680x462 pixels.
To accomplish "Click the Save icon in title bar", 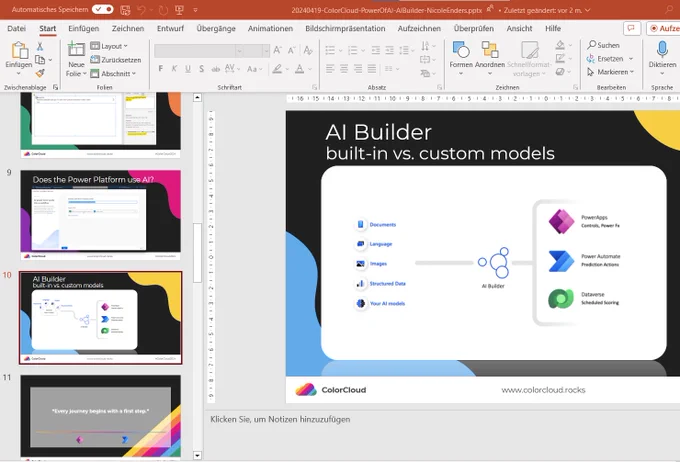I will click(x=125, y=10).
